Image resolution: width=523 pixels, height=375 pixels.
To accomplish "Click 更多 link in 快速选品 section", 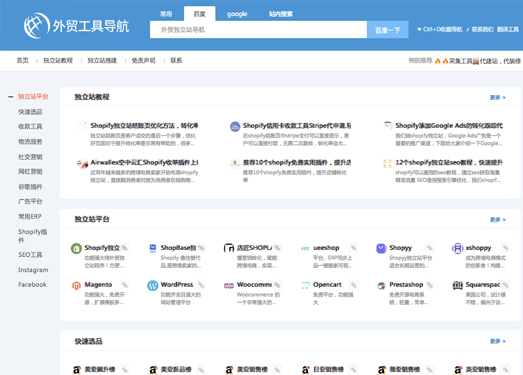I will tap(498, 341).
